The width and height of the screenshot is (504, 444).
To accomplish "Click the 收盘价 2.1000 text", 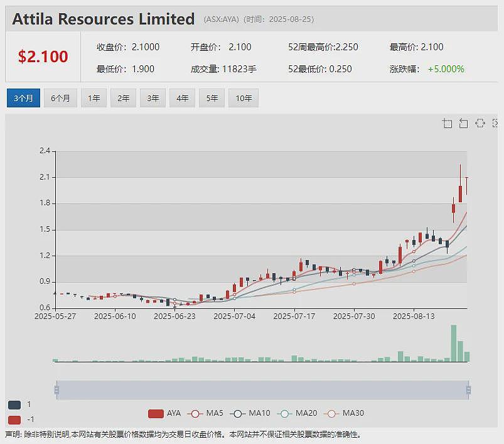I will (128, 47).
